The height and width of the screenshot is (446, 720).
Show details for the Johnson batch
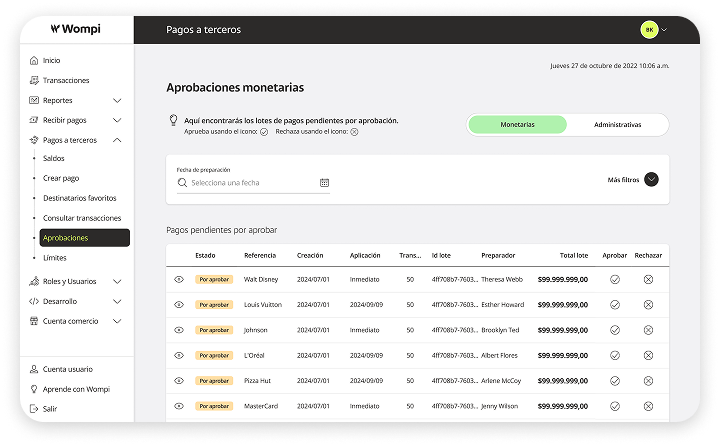[x=179, y=330]
